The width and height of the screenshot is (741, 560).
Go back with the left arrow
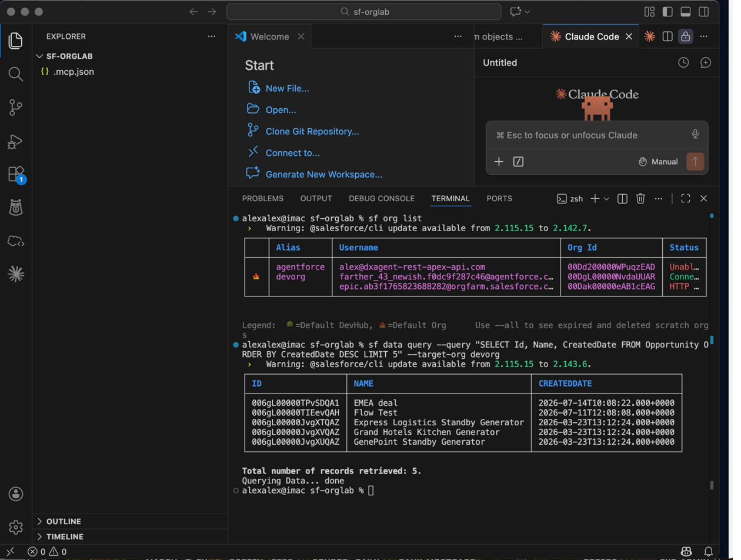tap(193, 12)
